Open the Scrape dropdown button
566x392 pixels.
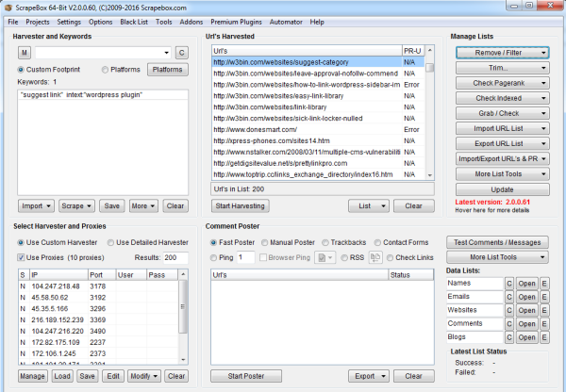coord(76,206)
